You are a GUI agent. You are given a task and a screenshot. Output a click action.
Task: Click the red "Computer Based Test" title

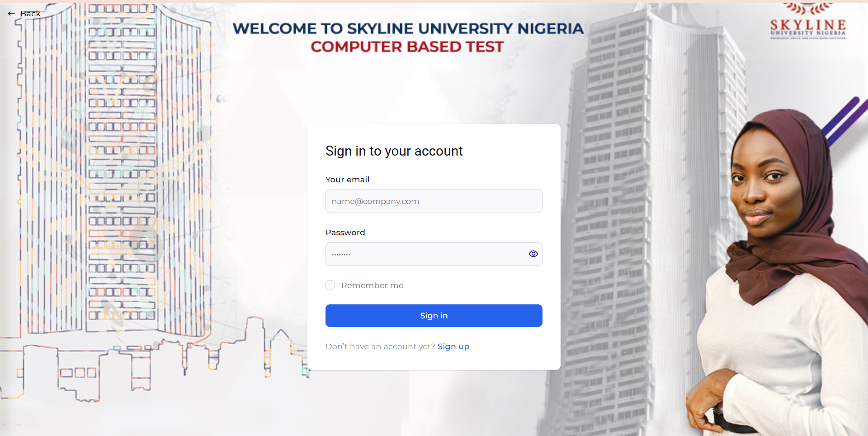(407, 47)
